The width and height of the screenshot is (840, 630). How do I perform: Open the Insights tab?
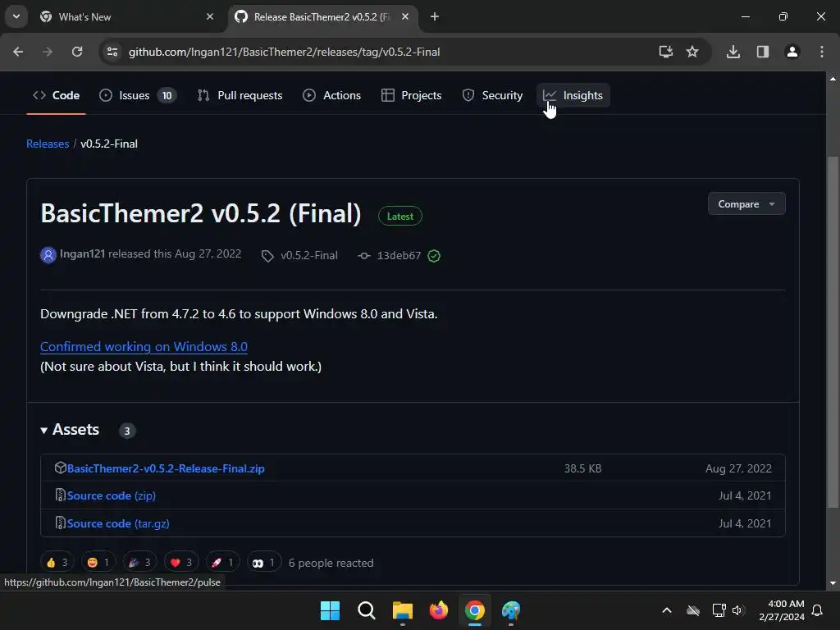click(x=573, y=95)
